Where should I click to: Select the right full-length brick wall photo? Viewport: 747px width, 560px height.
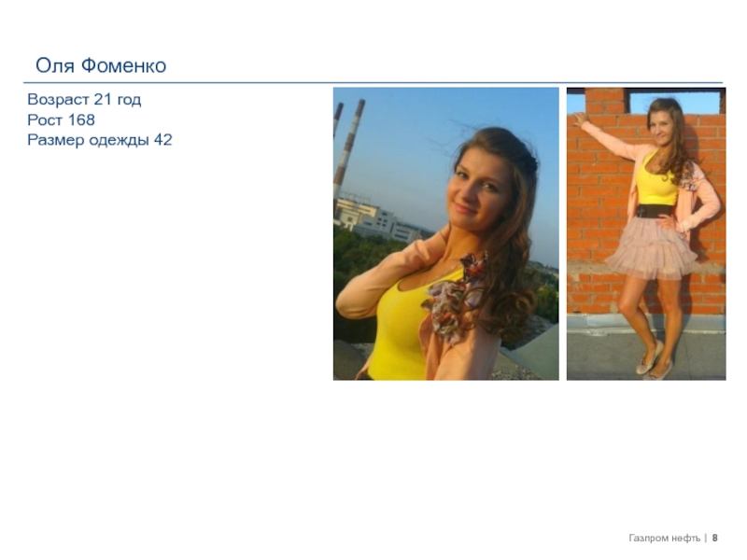(646, 233)
